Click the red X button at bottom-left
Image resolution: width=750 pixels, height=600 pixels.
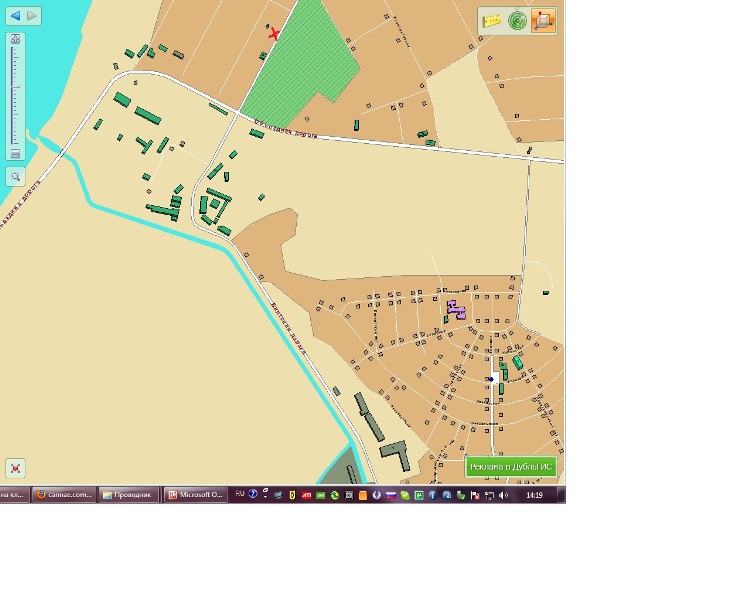coord(15,468)
